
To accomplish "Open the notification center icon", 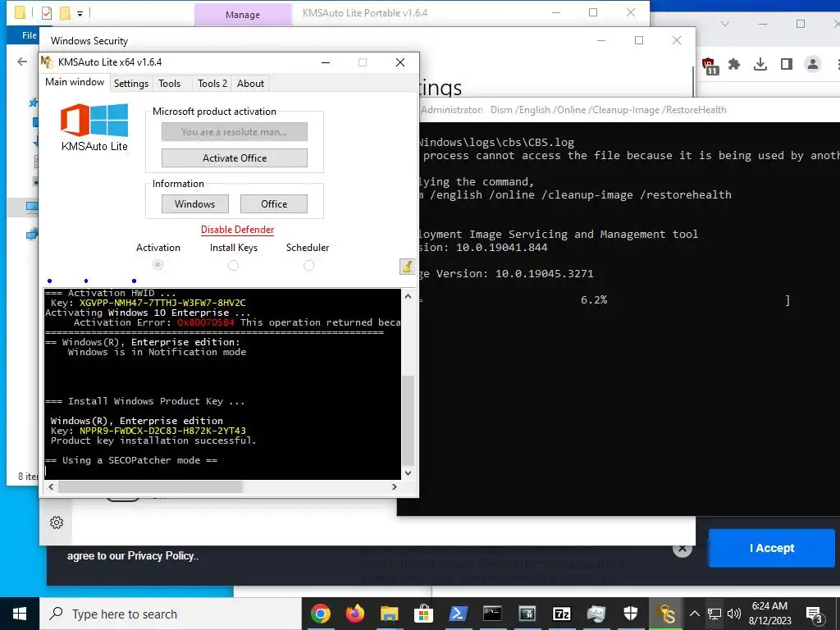I will (815, 614).
